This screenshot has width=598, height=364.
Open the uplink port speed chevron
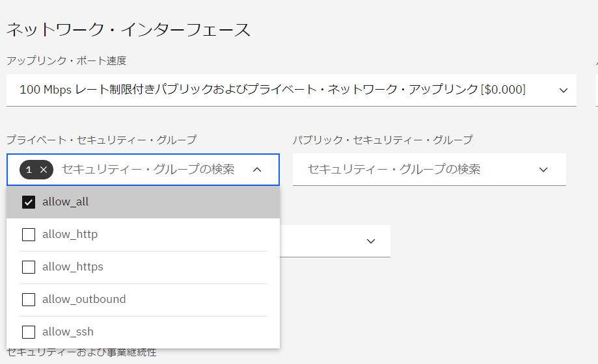(564, 90)
